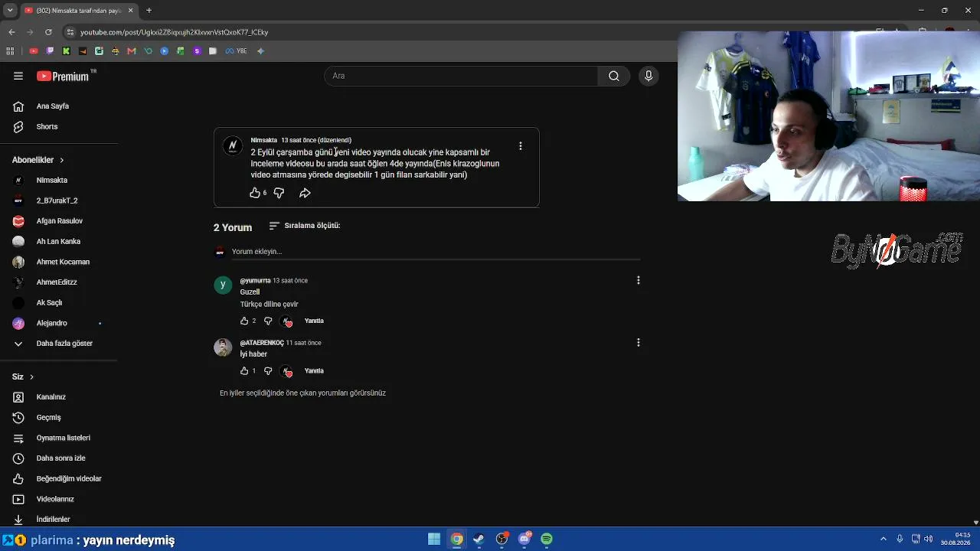Expand the Abonelikler section chevron

(x=61, y=160)
